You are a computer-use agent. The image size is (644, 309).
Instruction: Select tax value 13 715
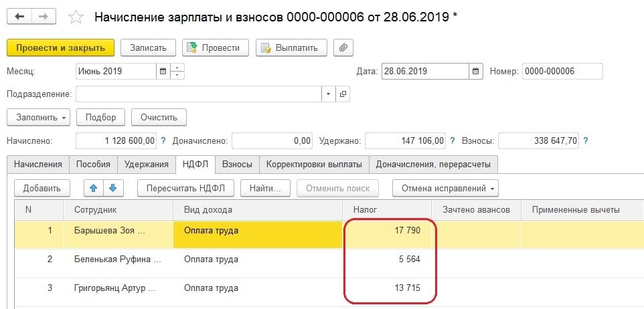tap(406, 288)
